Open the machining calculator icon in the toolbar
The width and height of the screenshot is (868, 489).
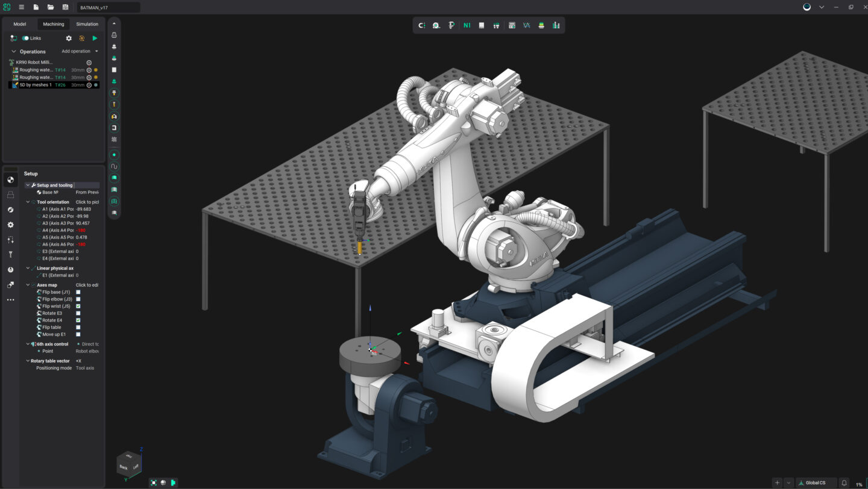[512, 25]
